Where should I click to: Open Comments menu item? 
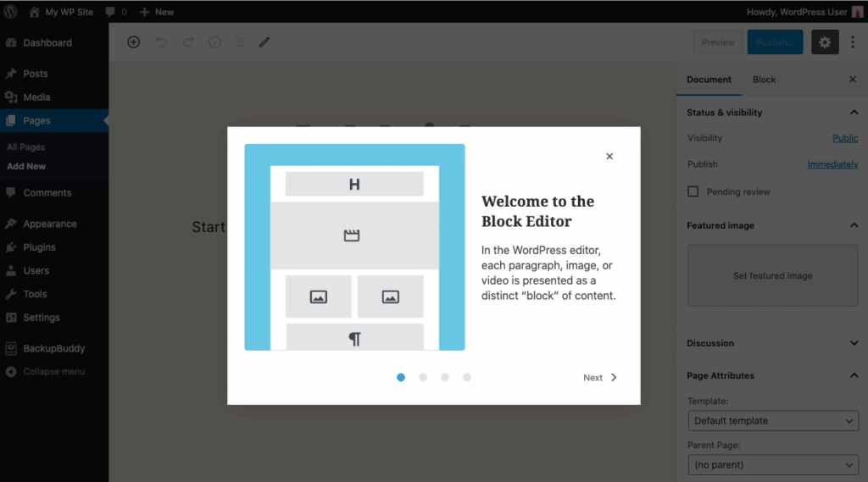click(x=47, y=192)
